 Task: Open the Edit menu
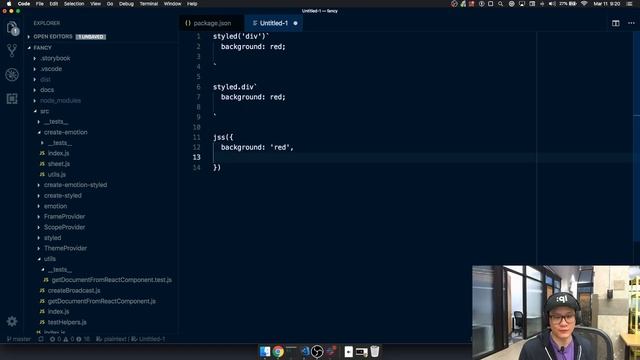click(54, 4)
